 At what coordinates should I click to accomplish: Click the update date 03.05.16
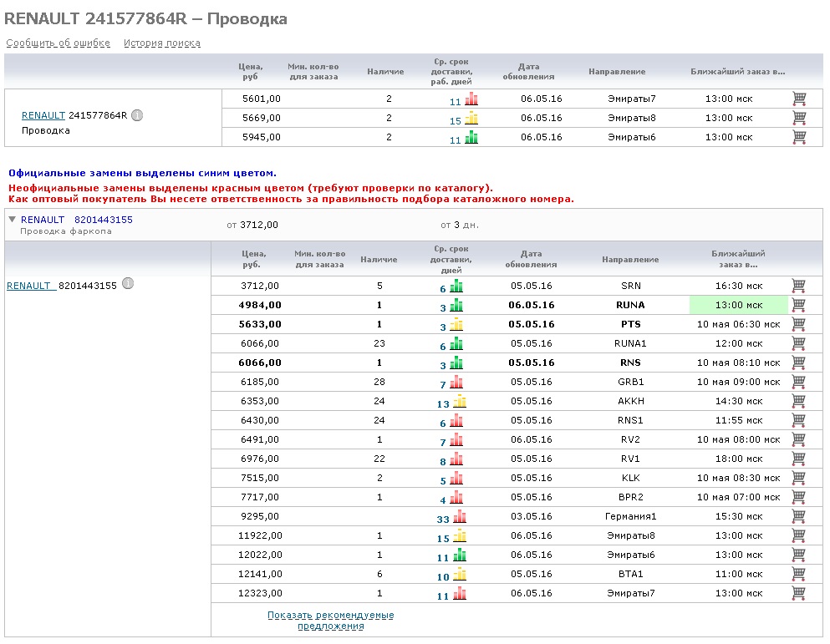[532, 516]
